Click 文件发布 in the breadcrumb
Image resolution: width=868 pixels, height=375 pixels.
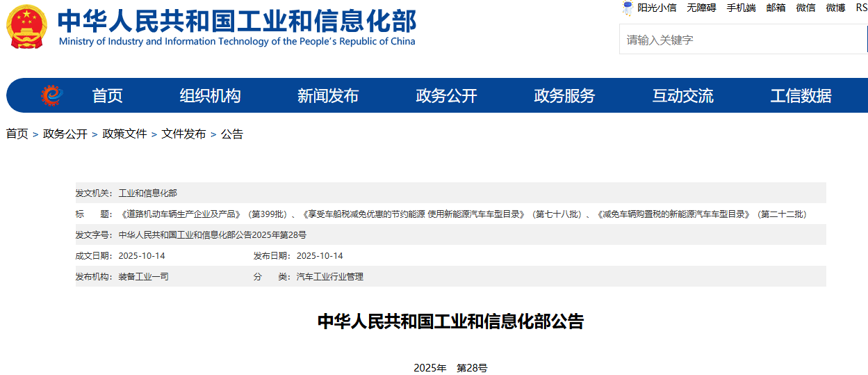(x=184, y=134)
